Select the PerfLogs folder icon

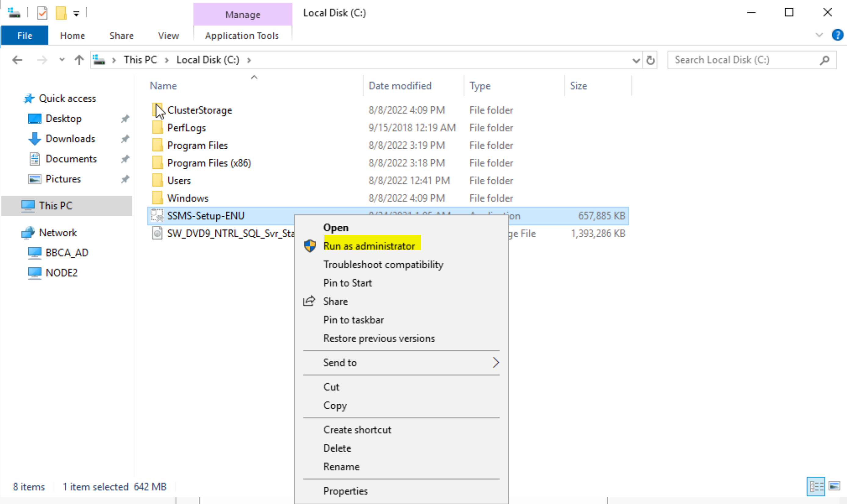157,128
